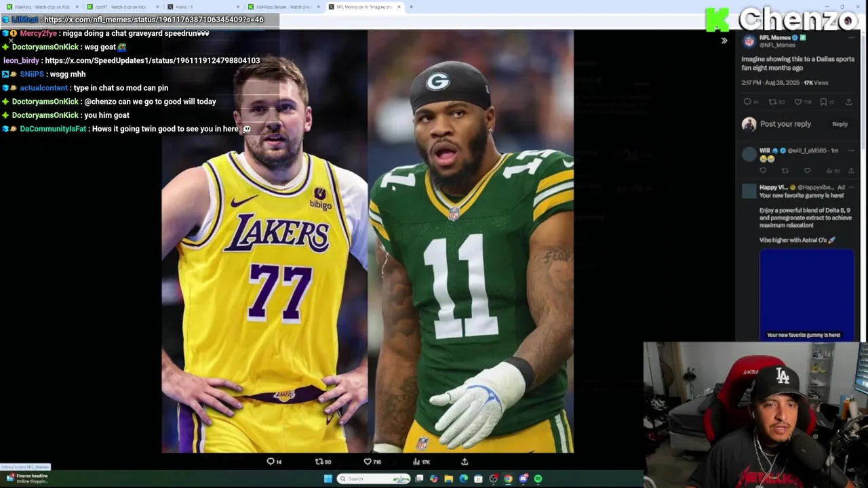This screenshot has height=488, width=868.
Task: Click DaCommunityIsFat username in chat
Action: 53,129
